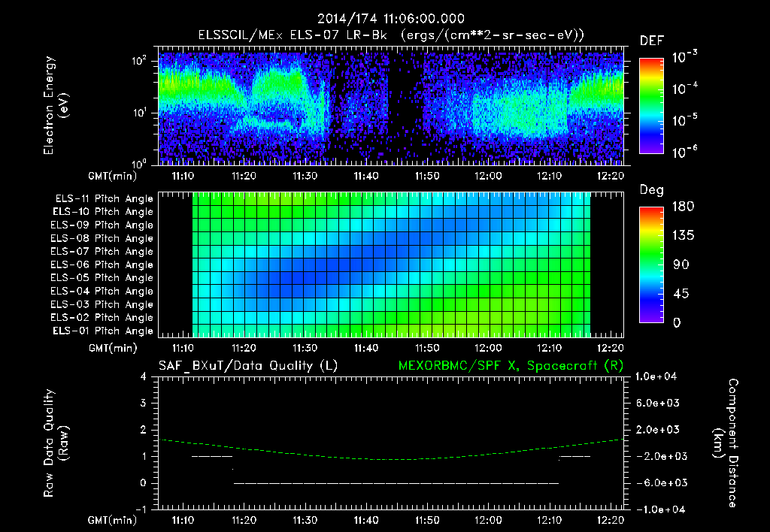Click the ELS-10 Pitch Angle row label

(x=103, y=212)
